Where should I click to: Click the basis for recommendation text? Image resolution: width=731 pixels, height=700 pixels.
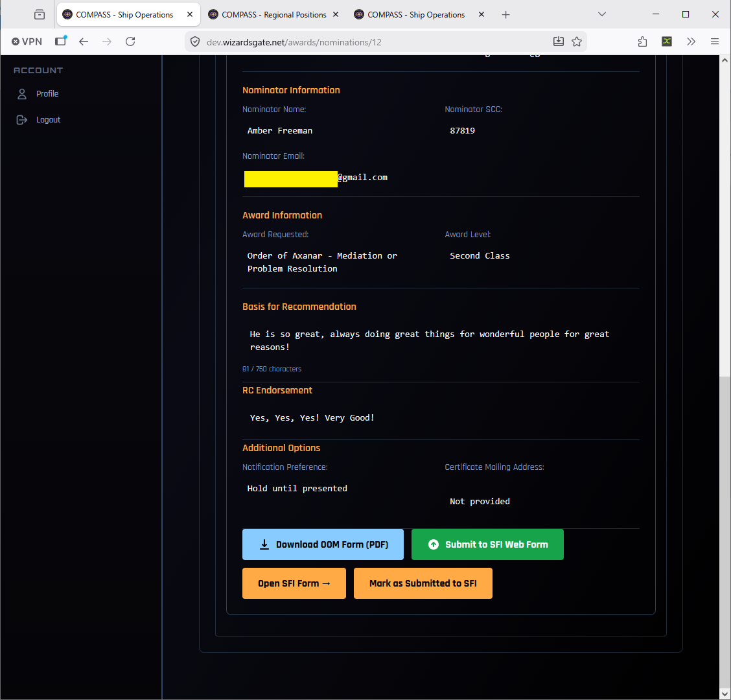[x=430, y=340]
